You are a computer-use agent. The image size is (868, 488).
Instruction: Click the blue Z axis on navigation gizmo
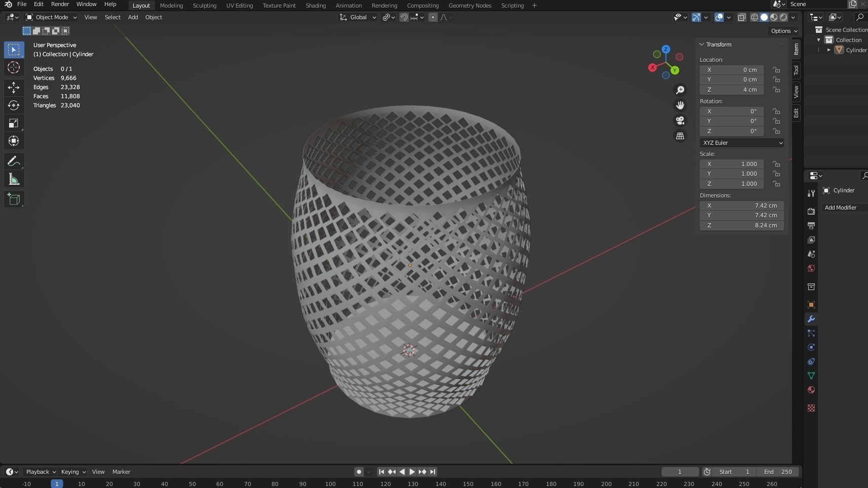[666, 49]
